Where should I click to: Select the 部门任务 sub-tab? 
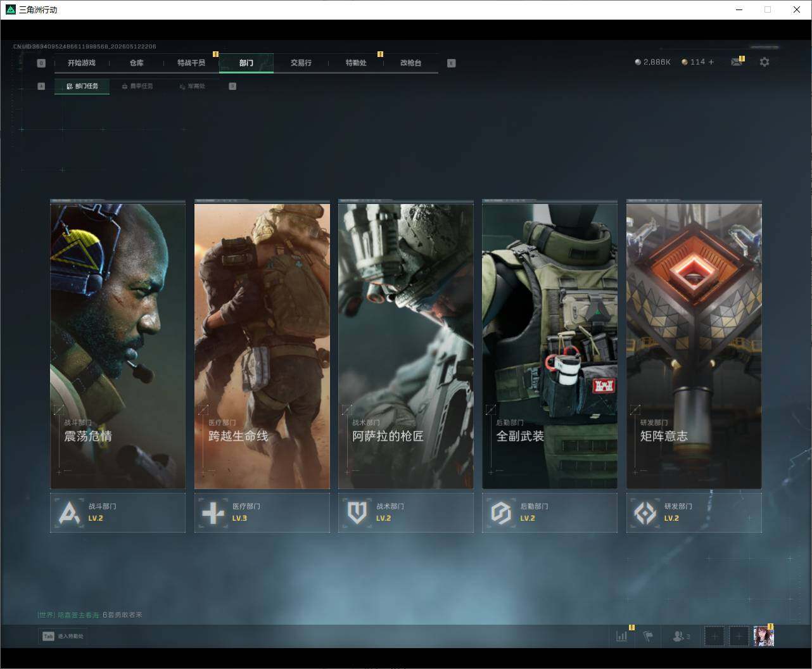click(x=82, y=86)
